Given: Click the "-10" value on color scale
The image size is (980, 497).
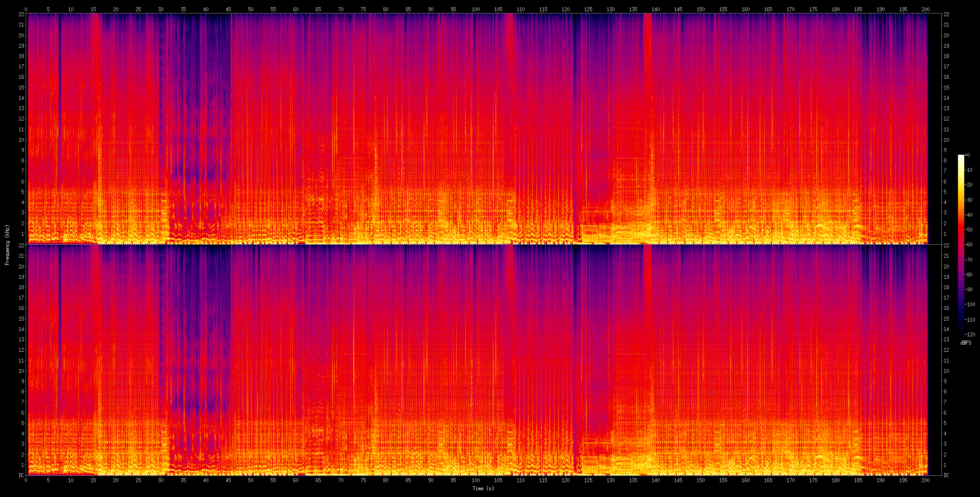Looking at the screenshot, I should [x=968, y=170].
